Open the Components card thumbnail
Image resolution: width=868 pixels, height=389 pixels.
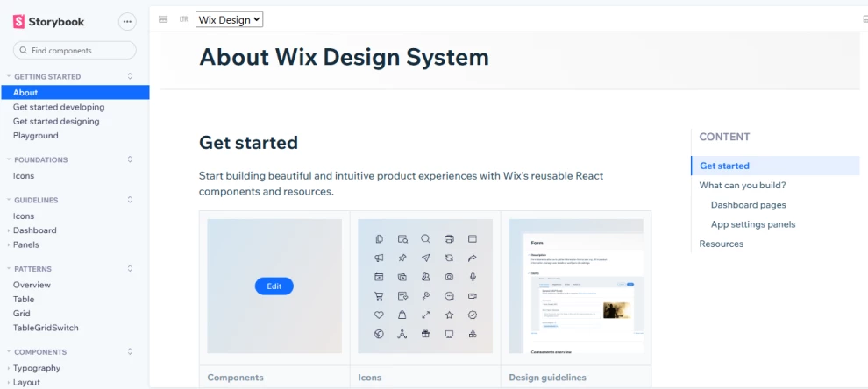click(274, 286)
